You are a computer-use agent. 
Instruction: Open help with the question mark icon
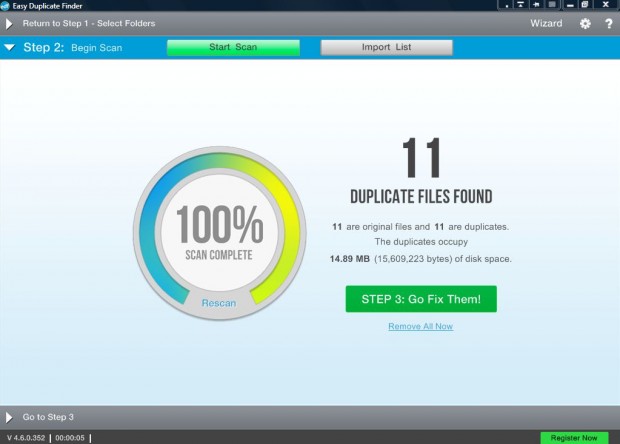[609, 24]
